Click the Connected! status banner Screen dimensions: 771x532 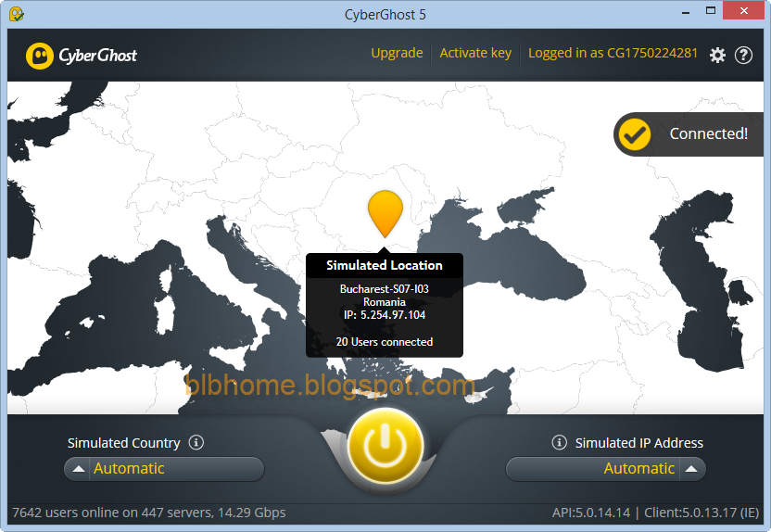689,134
